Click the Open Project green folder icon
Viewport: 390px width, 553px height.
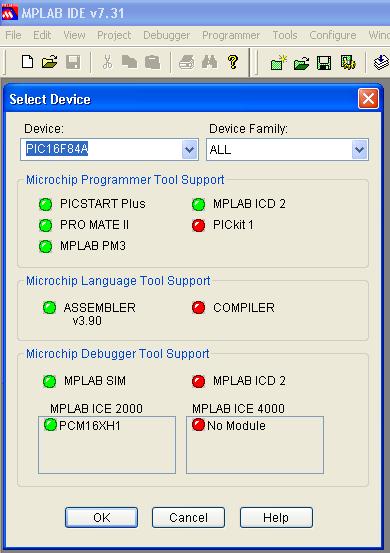point(301,63)
